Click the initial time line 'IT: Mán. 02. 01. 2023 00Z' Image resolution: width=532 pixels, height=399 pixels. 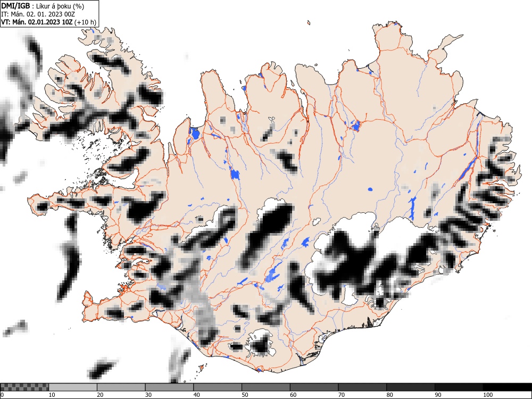click(38, 14)
